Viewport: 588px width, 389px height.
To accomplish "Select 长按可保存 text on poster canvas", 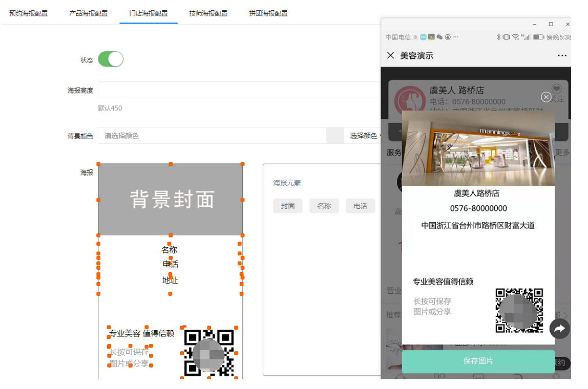I will coord(129,352).
